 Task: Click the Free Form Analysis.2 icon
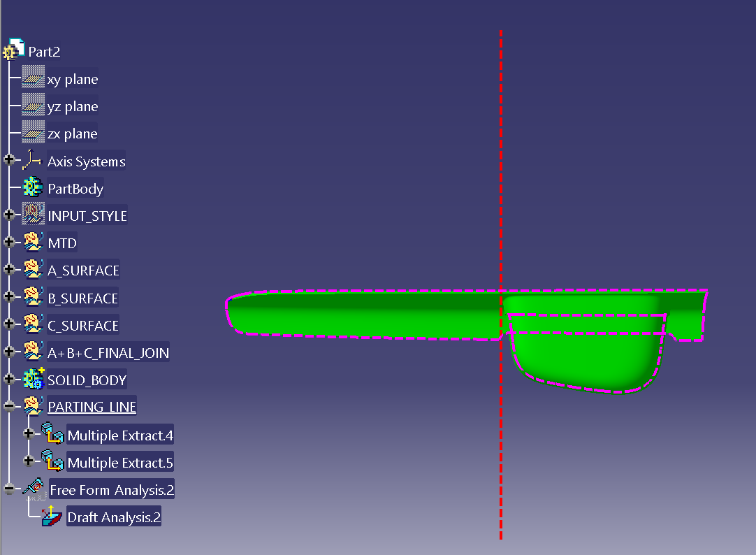point(35,489)
